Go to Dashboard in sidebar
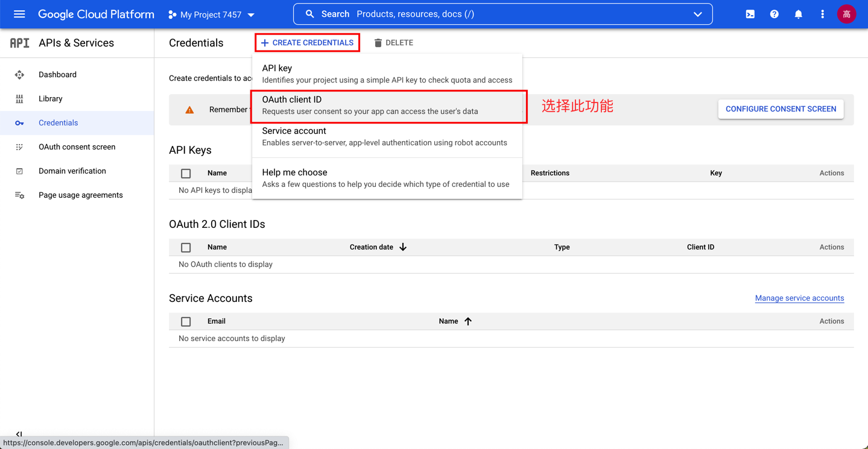The image size is (868, 449). coord(77,75)
